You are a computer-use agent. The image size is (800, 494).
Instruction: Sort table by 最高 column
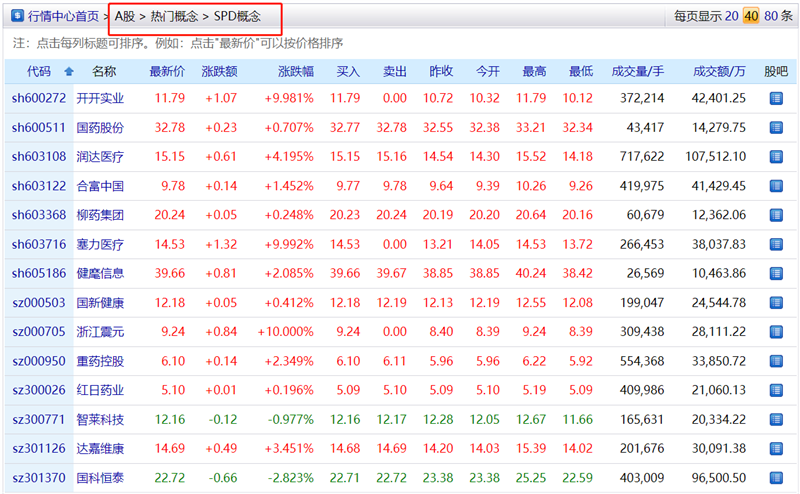(534, 71)
